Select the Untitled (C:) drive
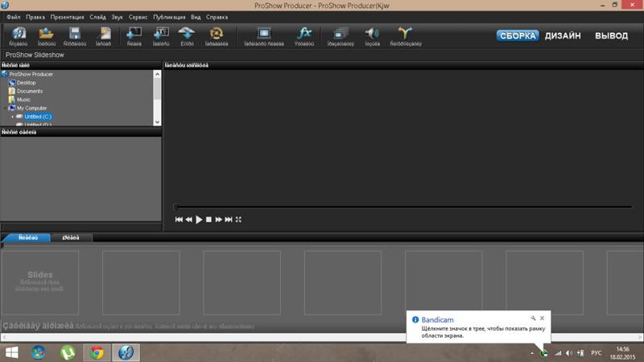This screenshot has height=362, width=644. [37, 117]
